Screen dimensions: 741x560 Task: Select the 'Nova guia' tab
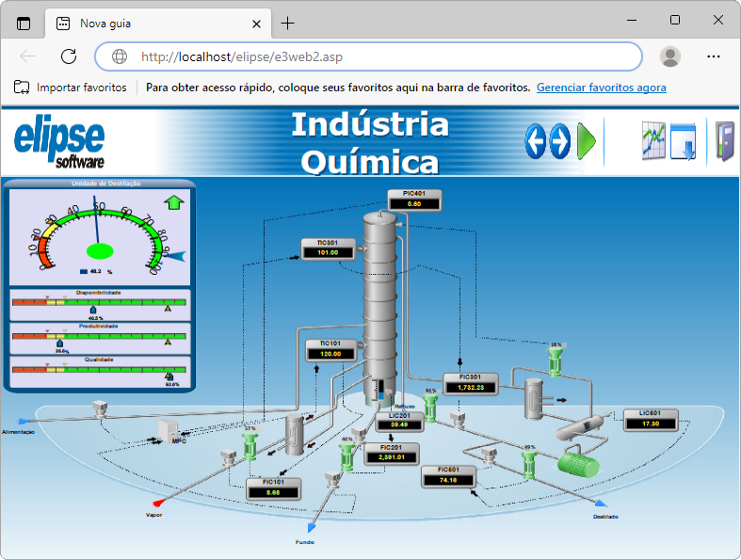(158, 24)
